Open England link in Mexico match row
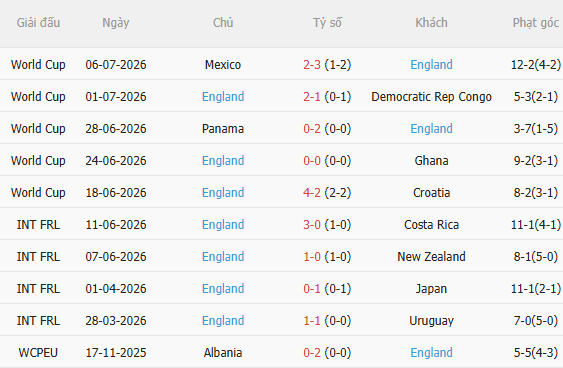 pos(431,65)
